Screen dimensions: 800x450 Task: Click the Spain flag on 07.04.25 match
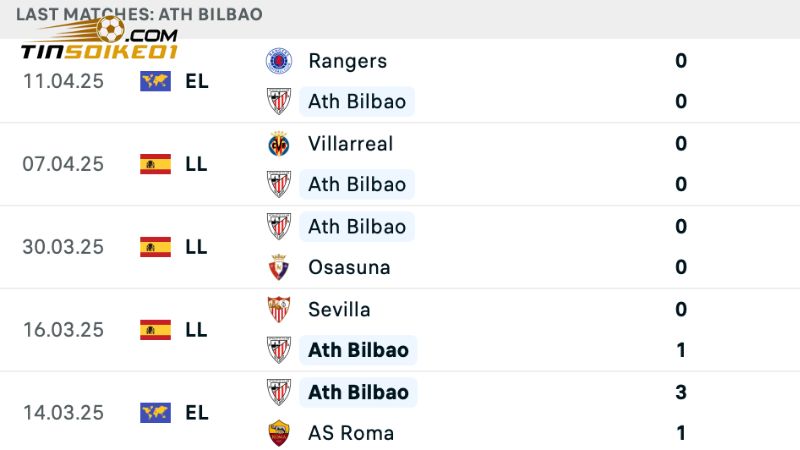155,164
